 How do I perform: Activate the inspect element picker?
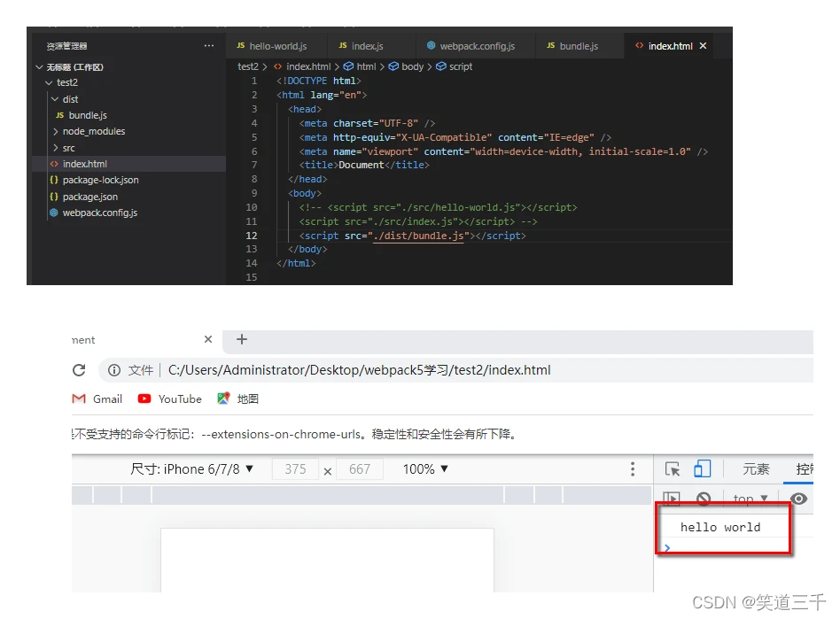[673, 469]
